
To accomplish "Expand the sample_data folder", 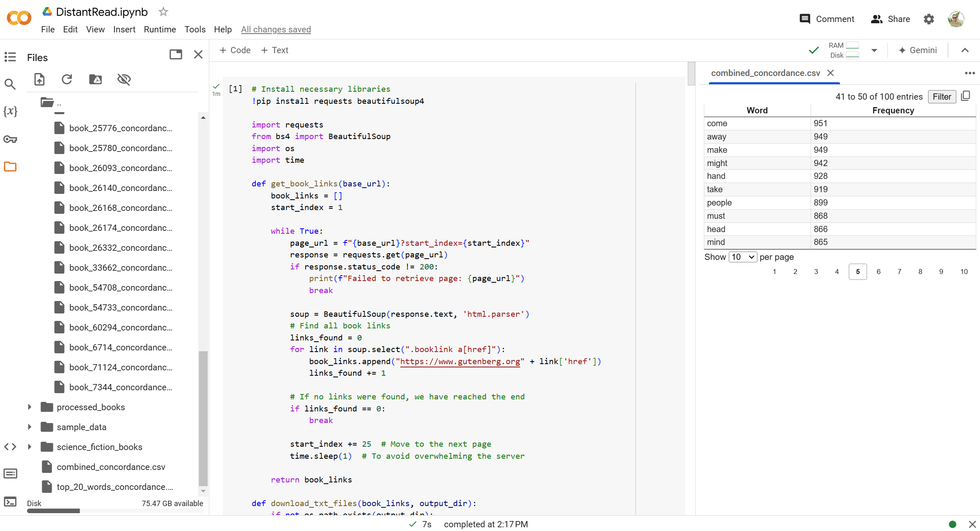I will (29, 427).
